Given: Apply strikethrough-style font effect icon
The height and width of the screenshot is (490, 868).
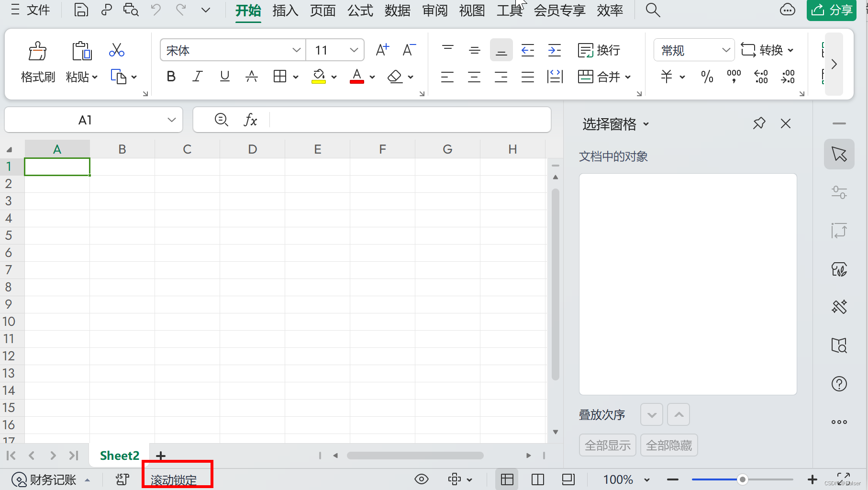Looking at the screenshot, I should click(x=251, y=77).
